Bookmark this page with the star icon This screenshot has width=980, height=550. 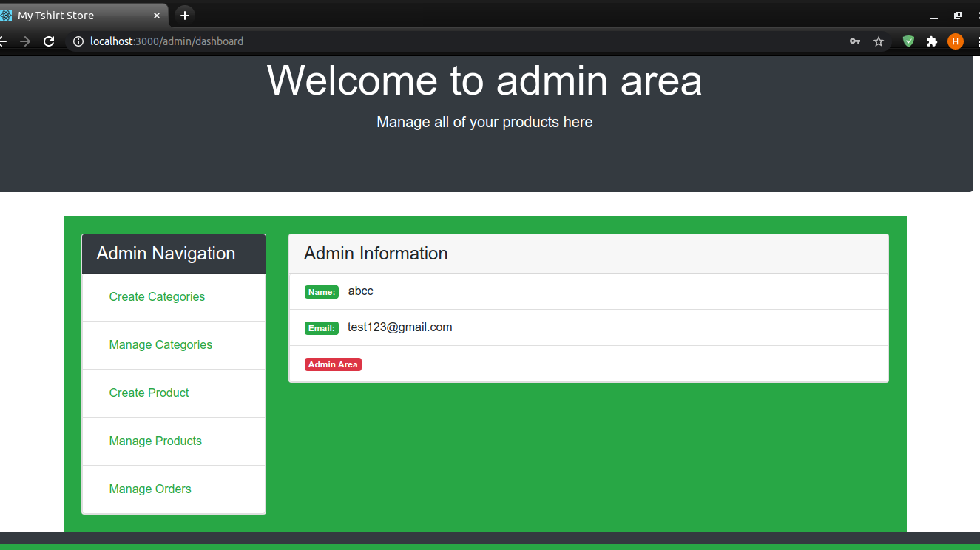879,41
